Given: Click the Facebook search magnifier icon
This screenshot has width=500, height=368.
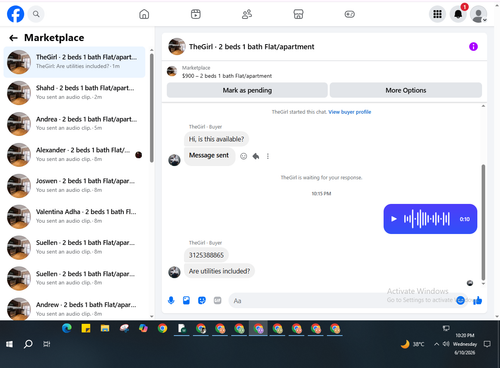Looking at the screenshot, I should [x=36, y=14].
